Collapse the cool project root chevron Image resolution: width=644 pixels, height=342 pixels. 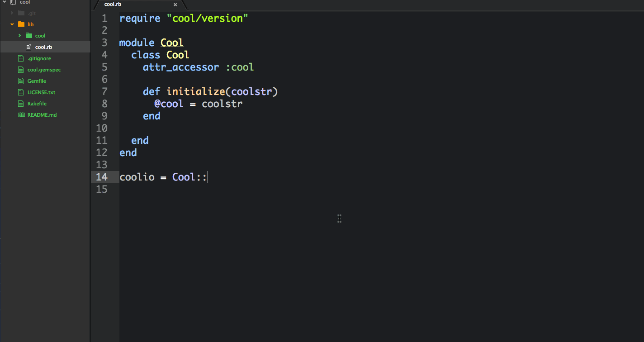click(5, 2)
